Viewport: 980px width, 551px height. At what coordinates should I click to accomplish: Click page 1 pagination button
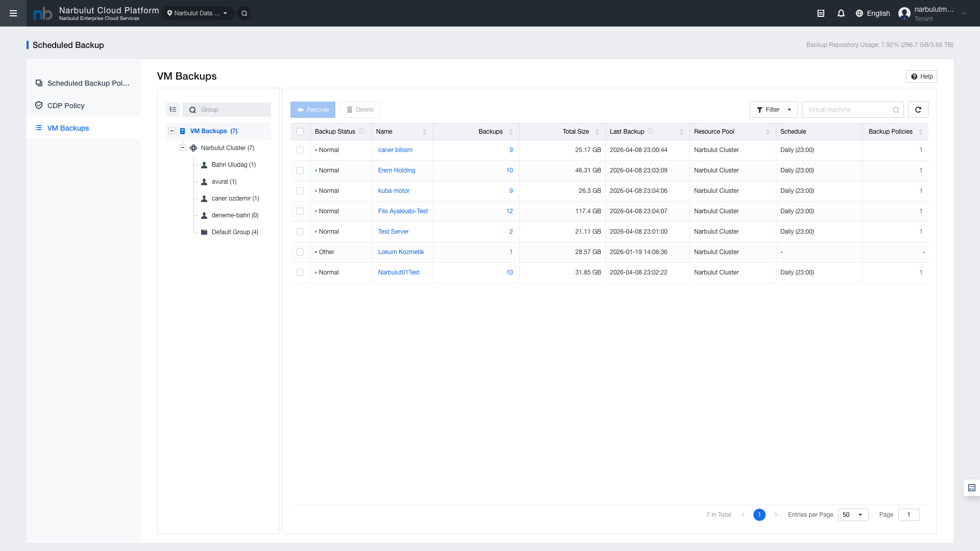[759, 515]
